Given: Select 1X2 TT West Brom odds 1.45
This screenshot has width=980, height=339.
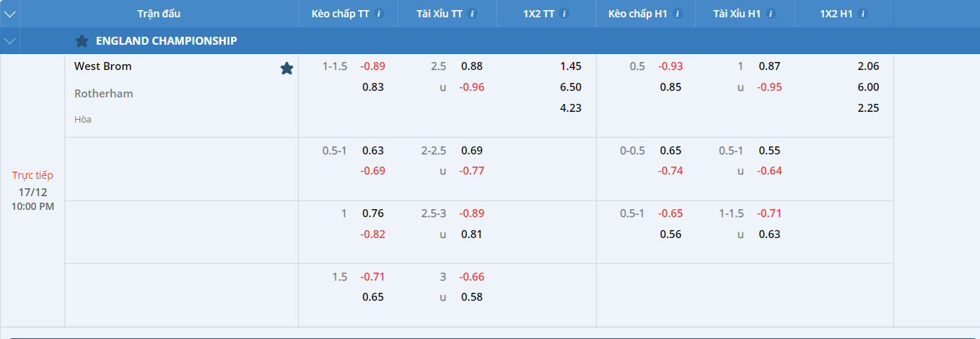Looking at the screenshot, I should (x=570, y=66).
